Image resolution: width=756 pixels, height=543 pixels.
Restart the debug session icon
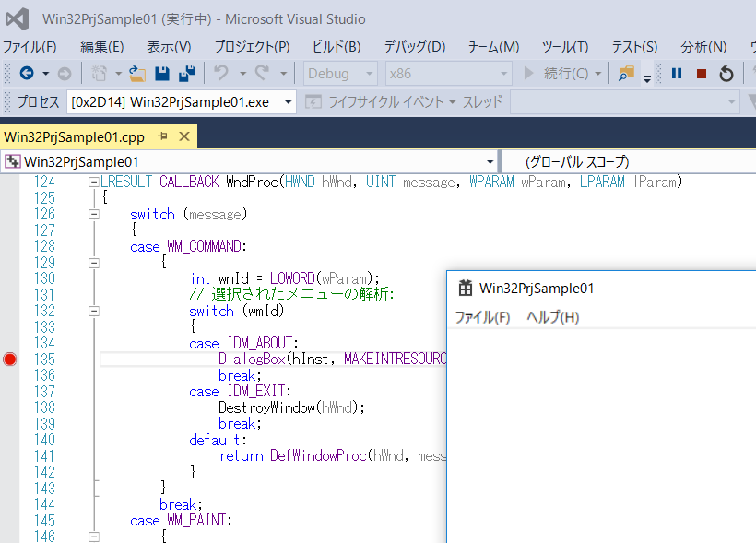726,74
